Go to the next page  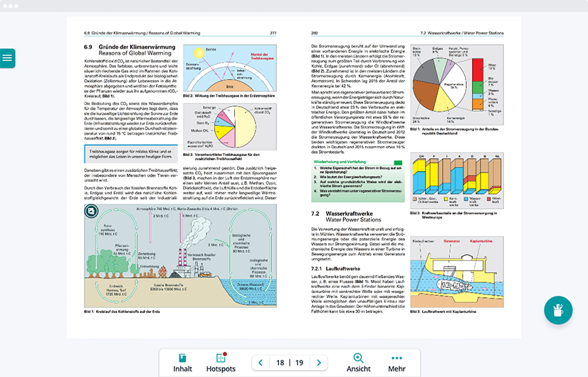(x=319, y=363)
